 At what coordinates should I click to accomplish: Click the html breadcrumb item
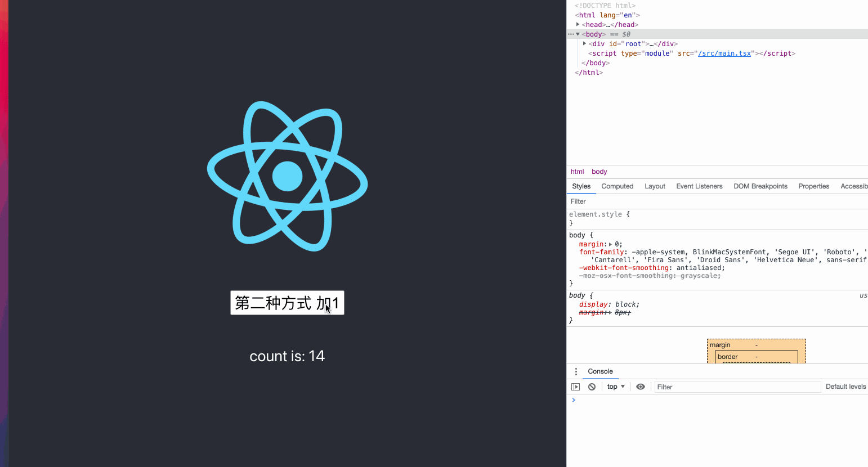tap(577, 172)
